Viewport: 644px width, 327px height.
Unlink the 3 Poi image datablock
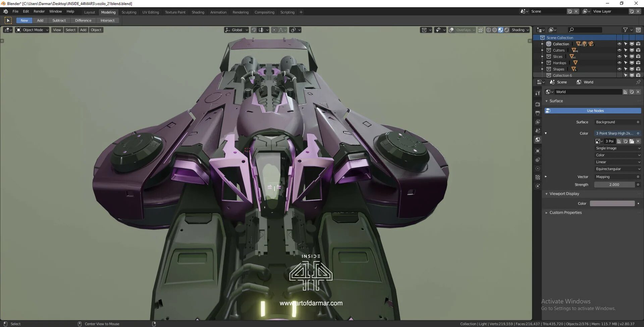tap(638, 141)
